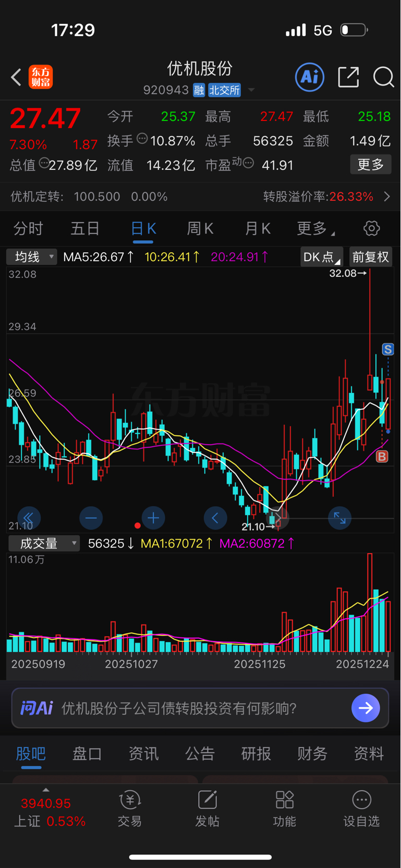The image size is (401, 868).
Task: Tap the 20:24.91 moving average value
Action: (x=240, y=256)
